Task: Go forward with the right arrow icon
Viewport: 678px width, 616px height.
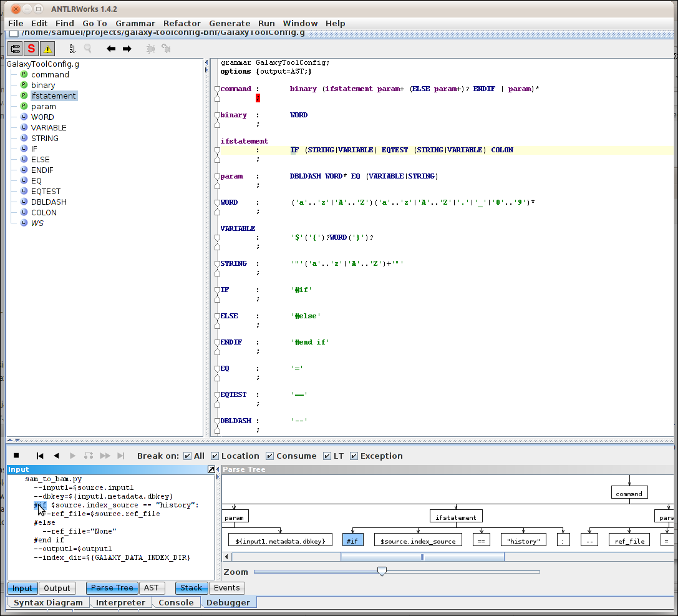Action: pyautogui.click(x=127, y=49)
